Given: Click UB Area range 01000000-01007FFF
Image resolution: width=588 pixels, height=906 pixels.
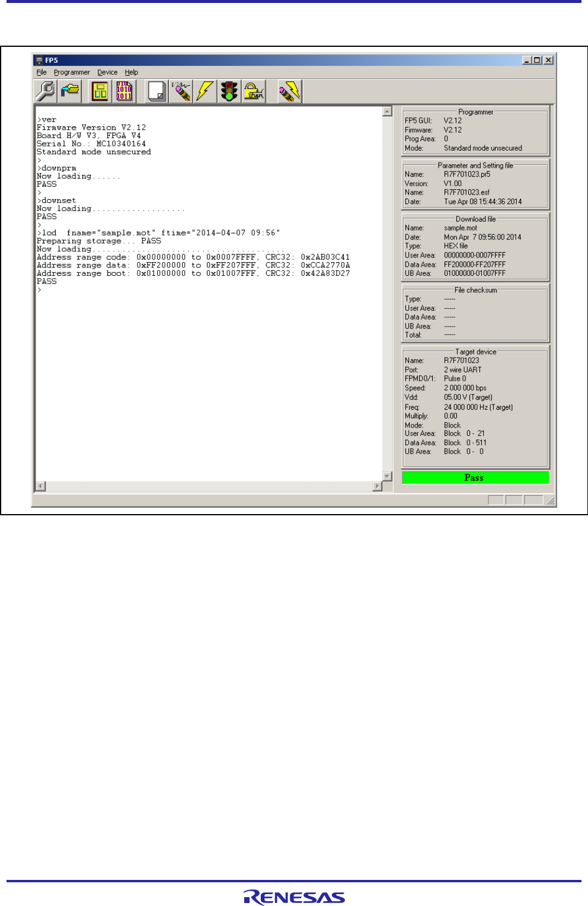Looking at the screenshot, I should [475, 273].
